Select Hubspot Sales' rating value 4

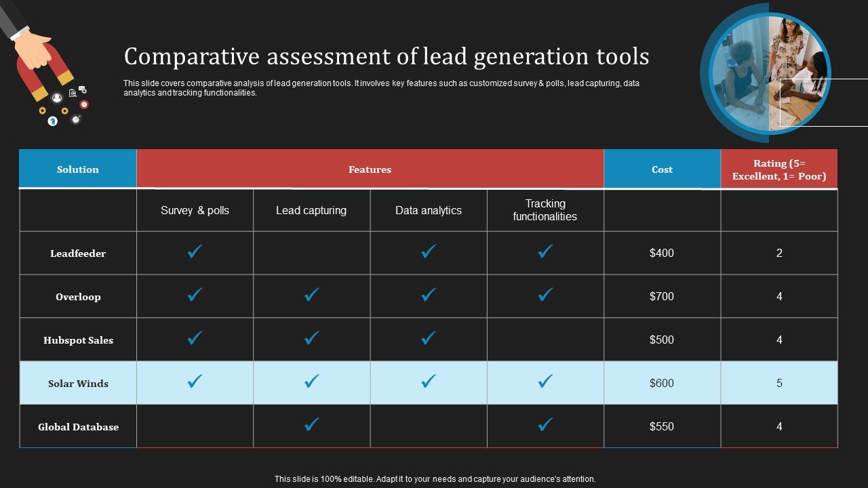point(779,340)
